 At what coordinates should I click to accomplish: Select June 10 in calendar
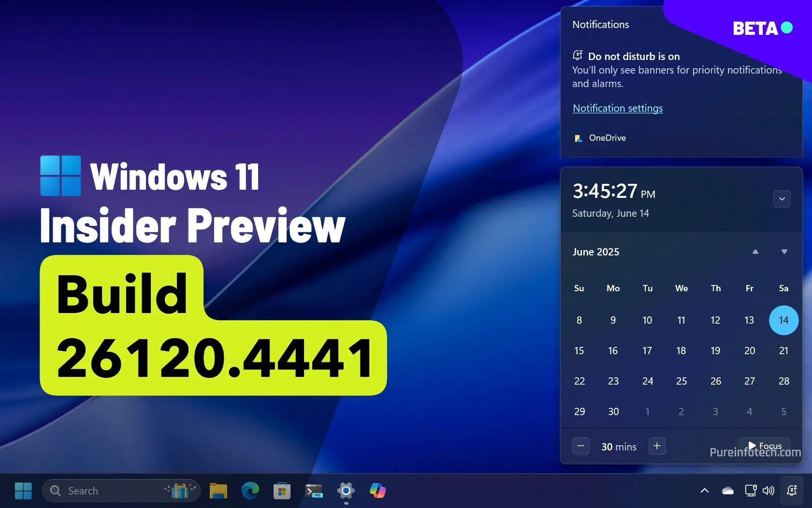pyautogui.click(x=647, y=320)
